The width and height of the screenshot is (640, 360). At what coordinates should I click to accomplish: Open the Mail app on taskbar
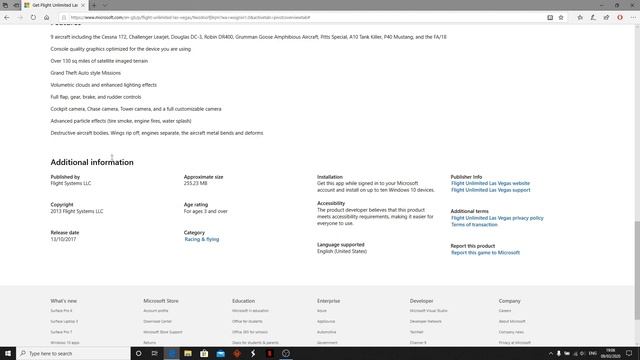click(220, 353)
